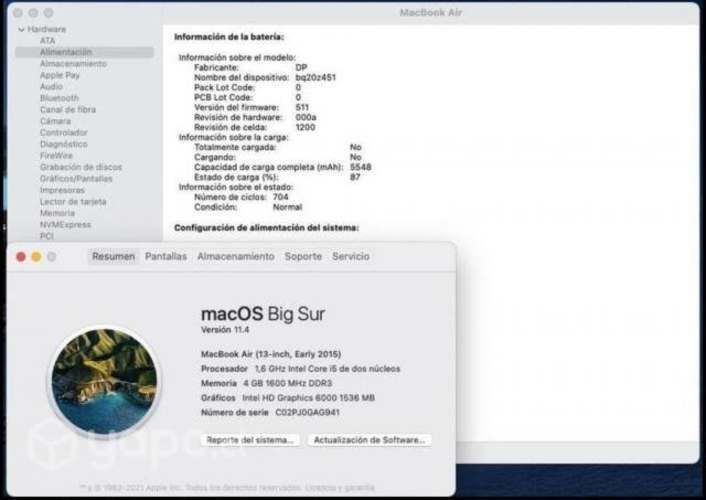Select Impresoras in the sidebar
Viewport: 706px width, 500px height.
click(x=62, y=190)
